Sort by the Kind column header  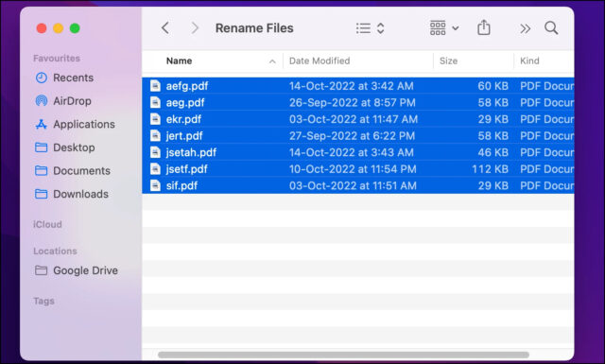529,61
